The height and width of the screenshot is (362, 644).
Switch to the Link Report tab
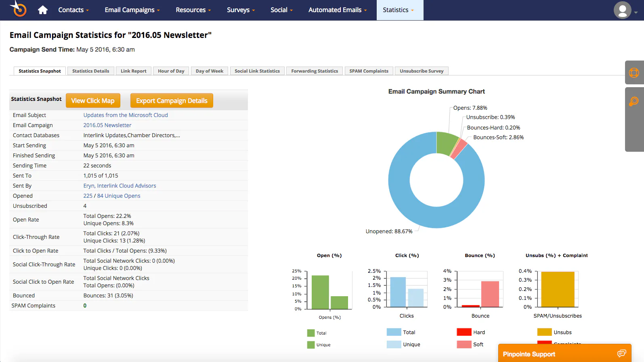pos(134,71)
